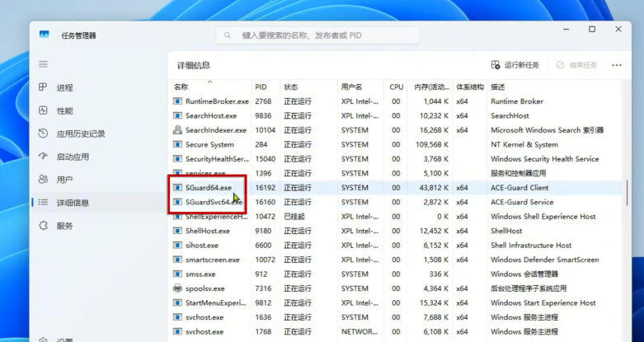Click the vertical scrollbar thumb of process list
Image resolution: width=644 pixels, height=342 pixels.
point(627,193)
